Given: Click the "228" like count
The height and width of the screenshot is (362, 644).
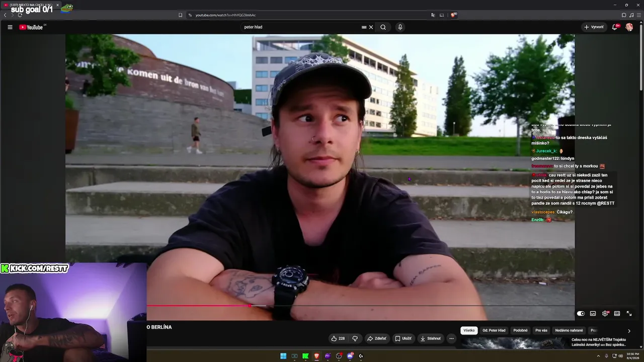Looking at the screenshot, I should (342, 338).
